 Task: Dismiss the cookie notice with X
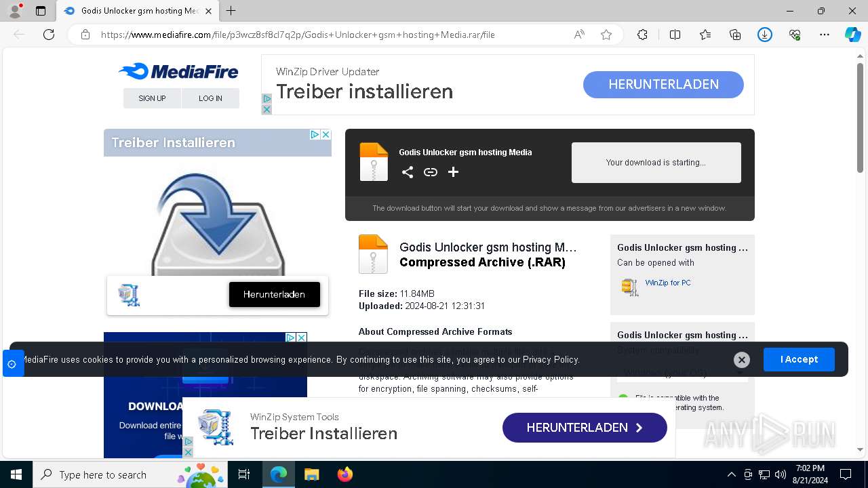tap(742, 360)
